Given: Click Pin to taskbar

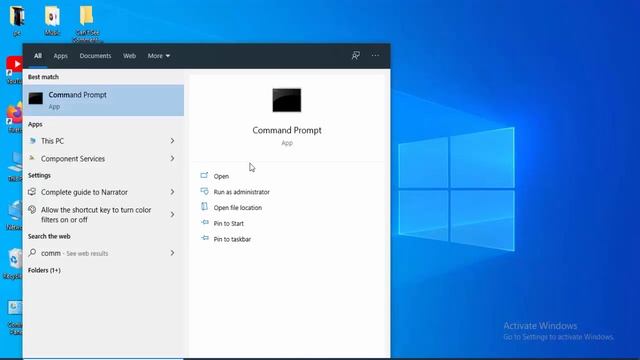Looking at the screenshot, I should coord(232,239).
